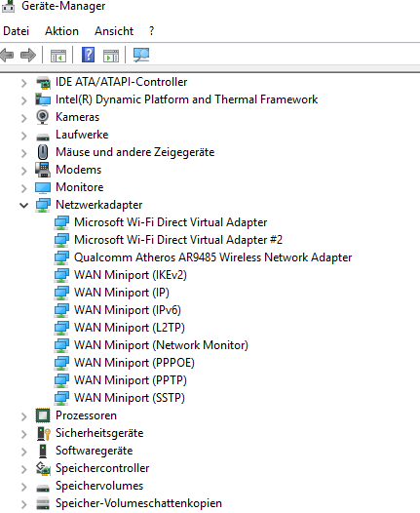
Task: Select the Prozessoren label
Action: [86, 415]
